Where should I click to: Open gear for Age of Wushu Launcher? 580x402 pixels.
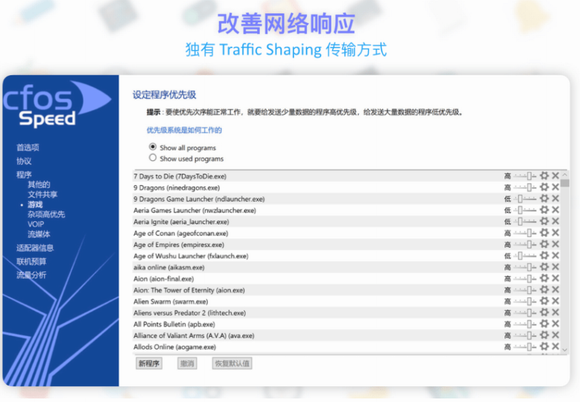click(x=544, y=255)
